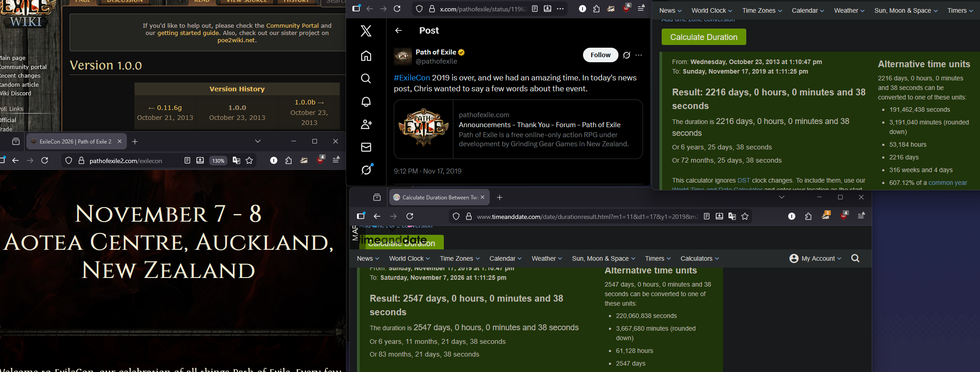Open Recent changes in the wiki sidebar

coord(20,75)
